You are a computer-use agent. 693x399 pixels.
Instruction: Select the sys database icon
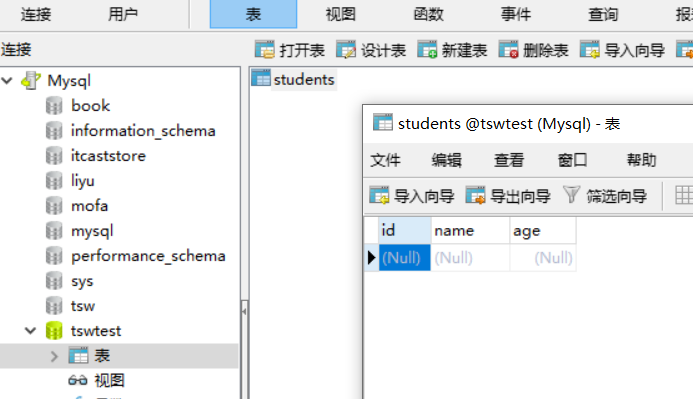[x=54, y=281]
